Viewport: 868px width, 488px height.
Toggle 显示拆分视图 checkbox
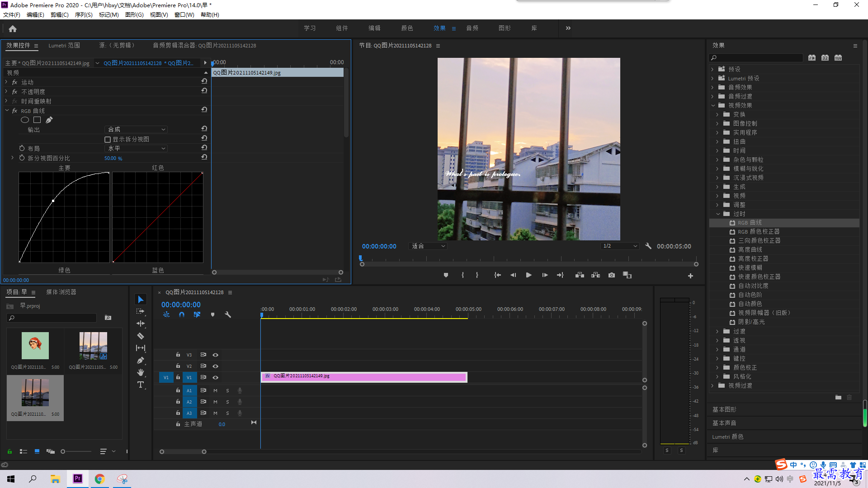pos(108,140)
